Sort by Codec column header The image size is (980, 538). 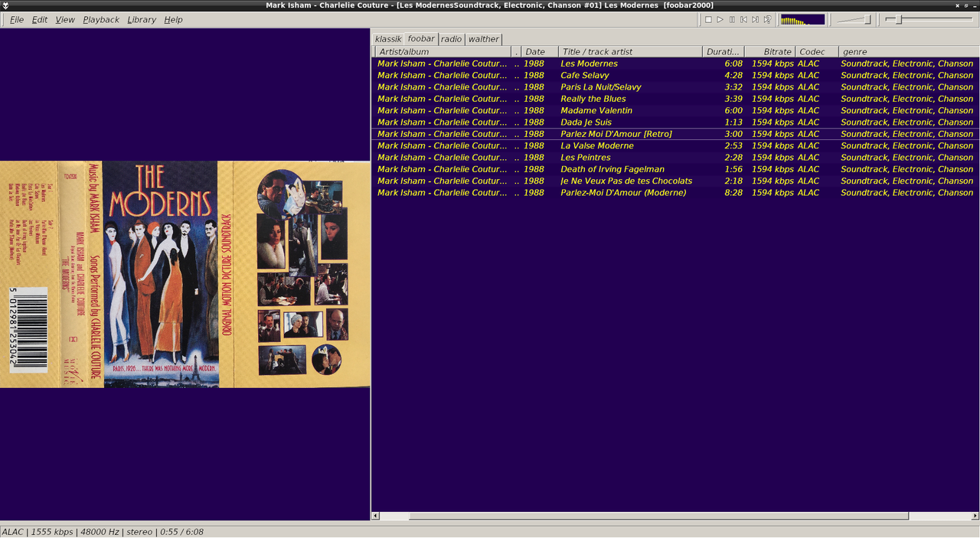point(817,51)
